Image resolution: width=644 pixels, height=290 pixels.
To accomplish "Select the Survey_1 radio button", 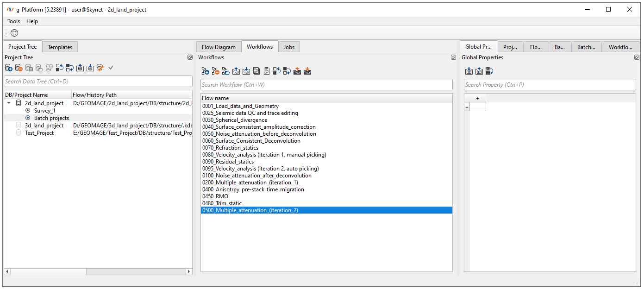I will click(28, 111).
